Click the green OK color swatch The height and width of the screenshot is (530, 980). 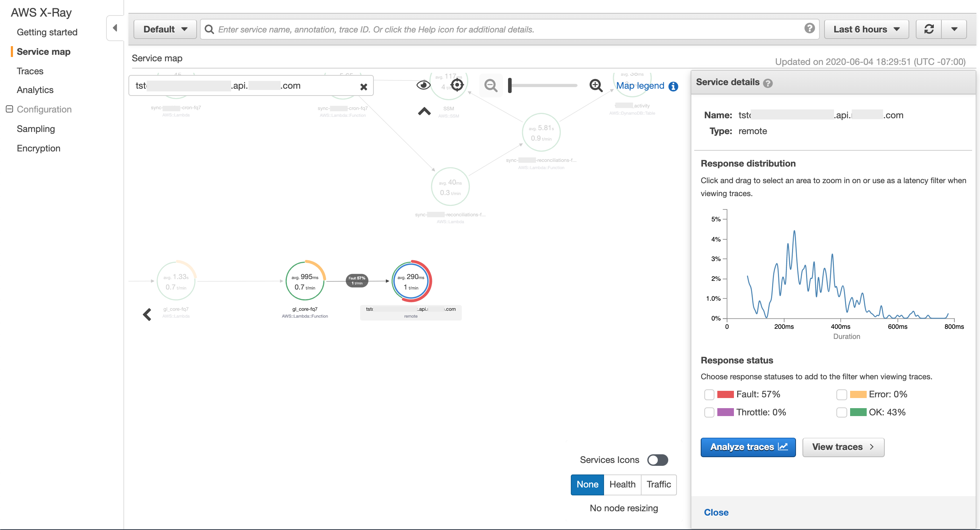pyautogui.click(x=858, y=412)
